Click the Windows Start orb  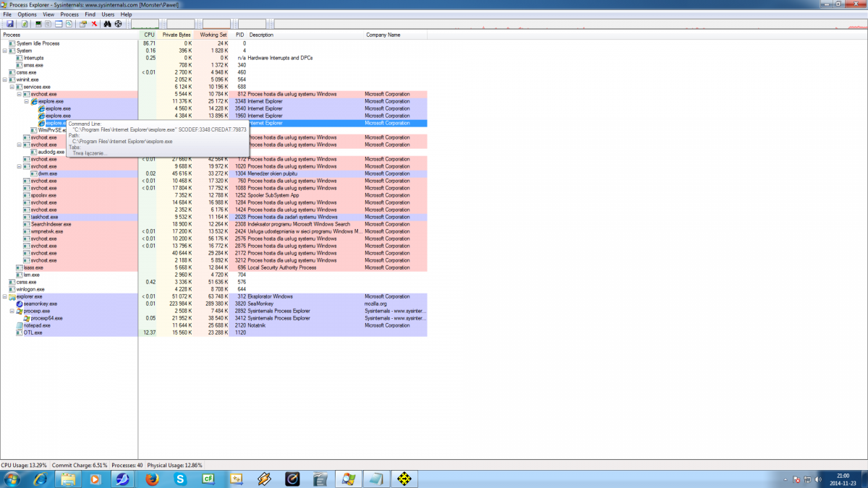(x=12, y=479)
